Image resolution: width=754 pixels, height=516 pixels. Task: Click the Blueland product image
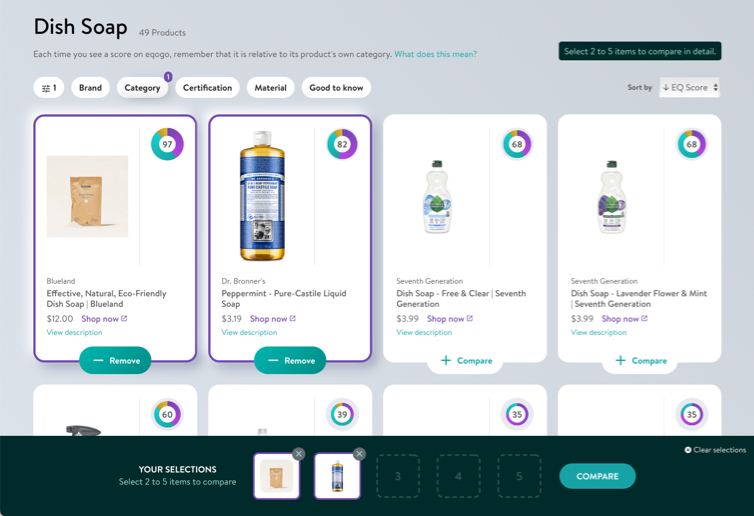[87, 196]
